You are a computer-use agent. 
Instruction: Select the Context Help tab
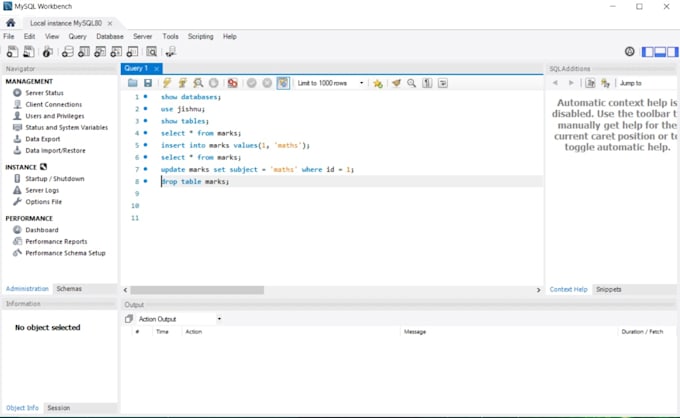(x=568, y=289)
